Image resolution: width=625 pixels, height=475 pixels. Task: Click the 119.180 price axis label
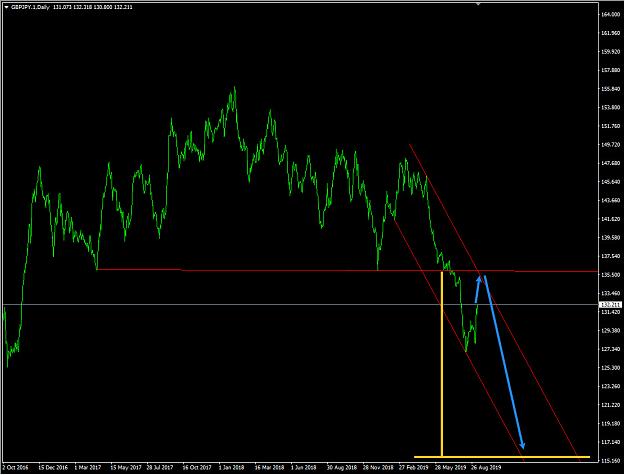click(610, 423)
